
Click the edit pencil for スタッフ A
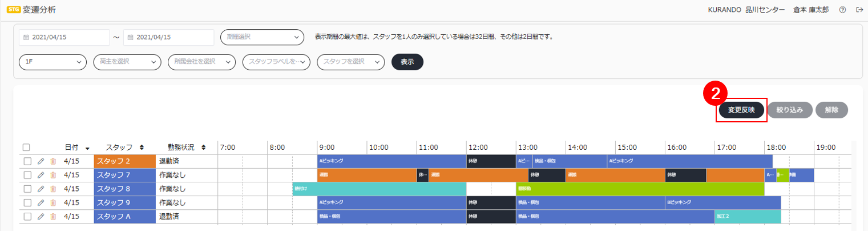[41, 216]
